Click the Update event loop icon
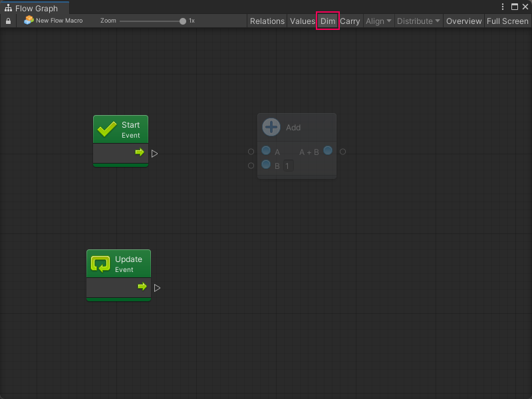The height and width of the screenshot is (399, 532). pyautogui.click(x=100, y=264)
